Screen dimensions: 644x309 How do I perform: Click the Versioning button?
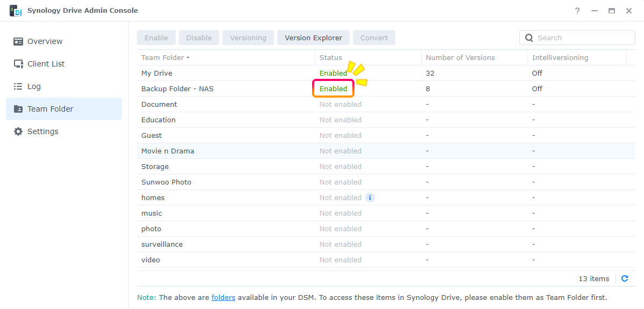click(248, 38)
